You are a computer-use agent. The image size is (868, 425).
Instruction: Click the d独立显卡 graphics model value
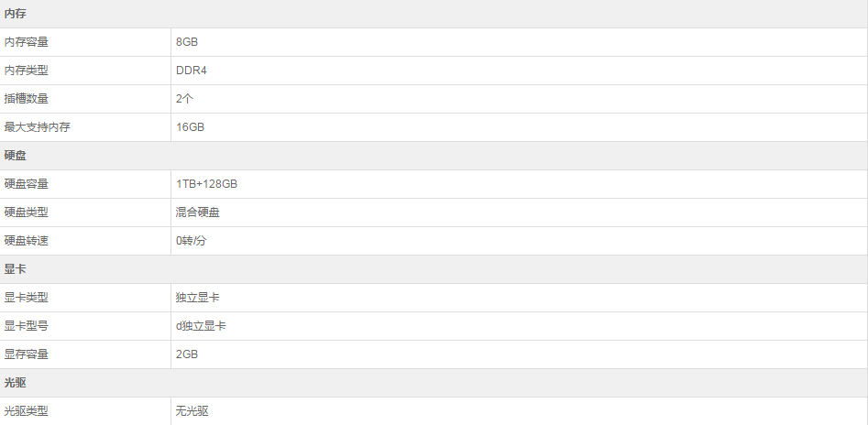coord(201,326)
